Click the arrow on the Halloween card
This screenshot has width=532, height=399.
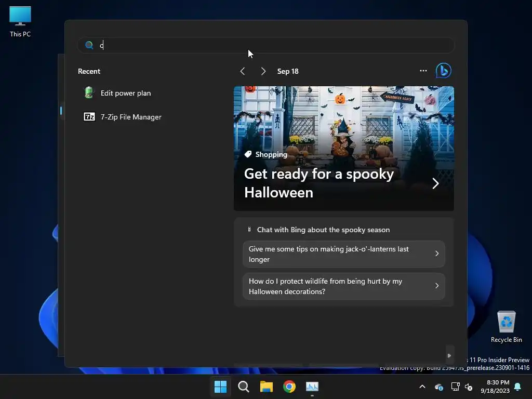point(436,183)
